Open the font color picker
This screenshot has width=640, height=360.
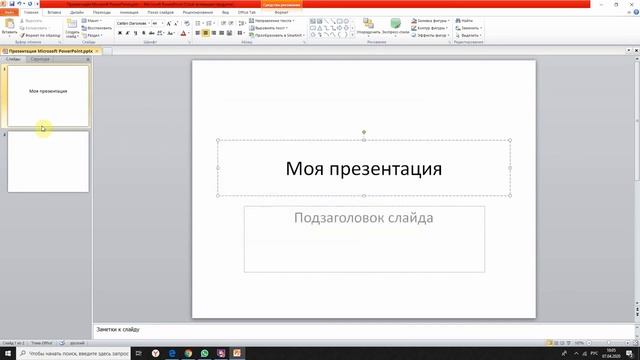point(184,33)
